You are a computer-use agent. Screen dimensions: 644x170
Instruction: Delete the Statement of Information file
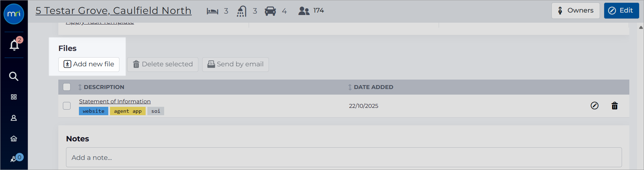point(615,106)
